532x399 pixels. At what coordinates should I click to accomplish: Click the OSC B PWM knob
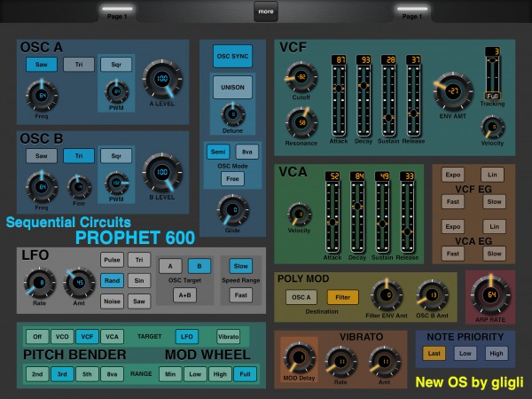[x=116, y=184]
